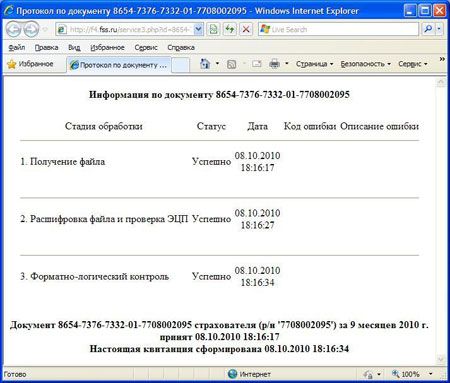Open the Избранное menu in menu bar
This screenshot has height=383, width=450.
pos(107,47)
